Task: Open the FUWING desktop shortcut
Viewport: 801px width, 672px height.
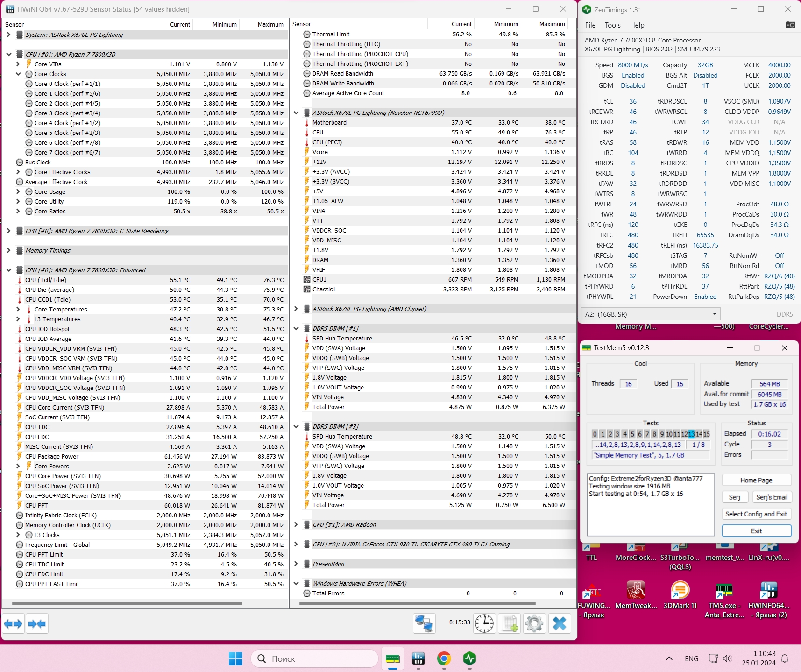Action: point(594,600)
